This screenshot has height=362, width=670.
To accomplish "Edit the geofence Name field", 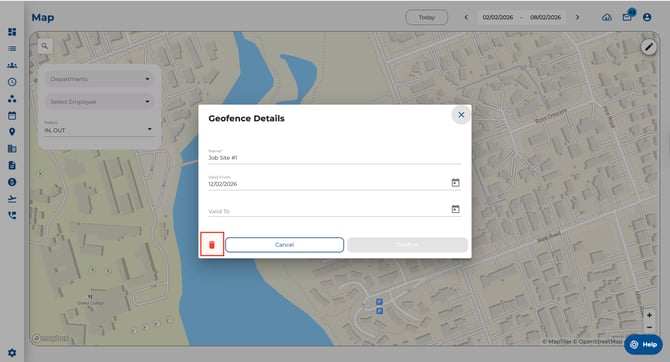I will (x=335, y=157).
